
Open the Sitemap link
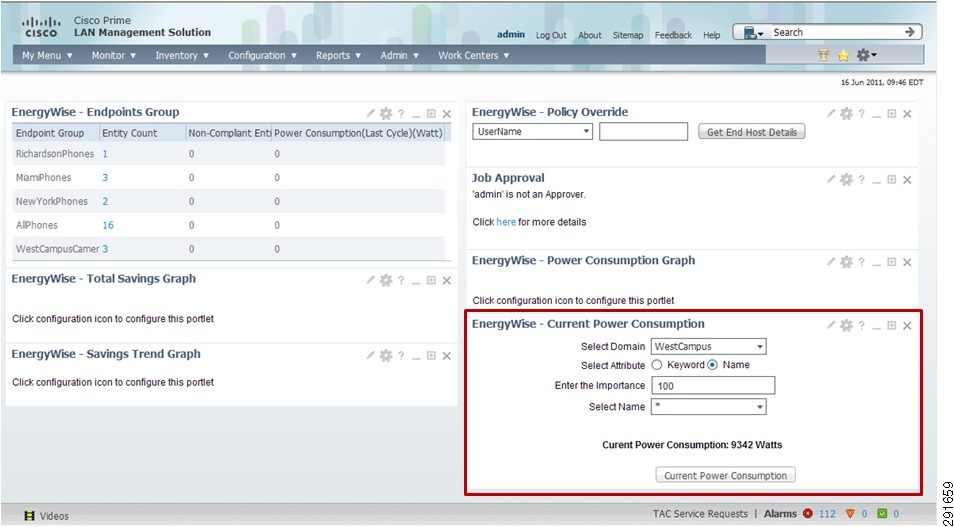tap(628, 35)
